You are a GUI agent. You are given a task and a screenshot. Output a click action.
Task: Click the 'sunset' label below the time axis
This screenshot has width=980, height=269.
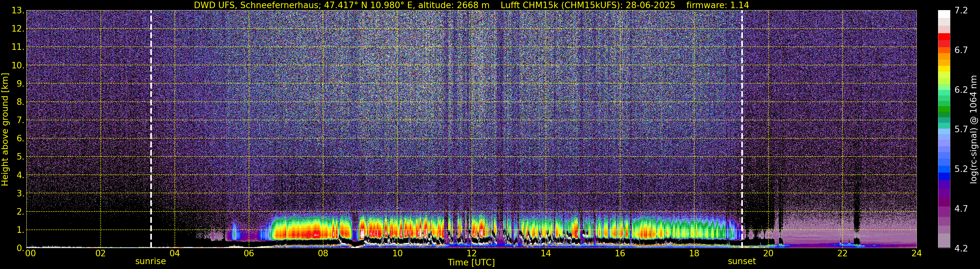(742, 262)
